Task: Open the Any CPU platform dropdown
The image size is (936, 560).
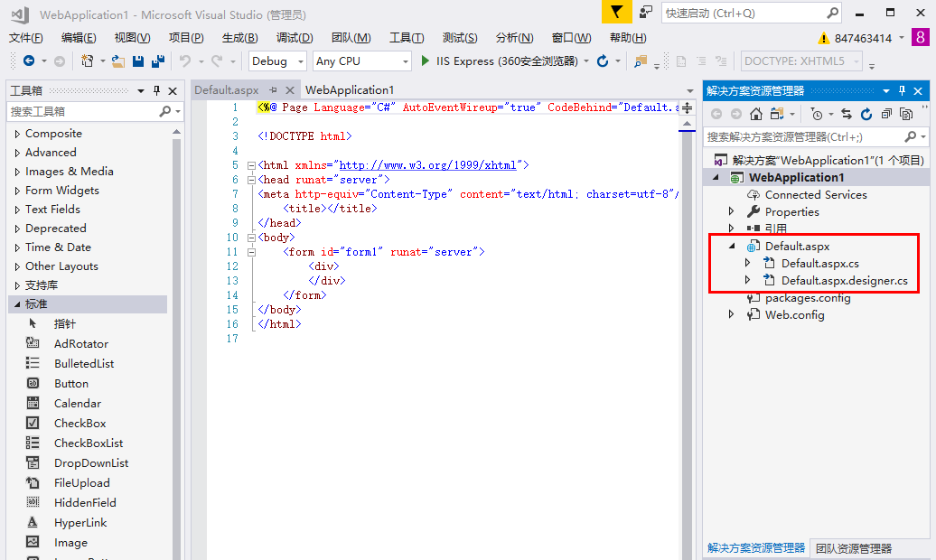Action: click(361, 61)
